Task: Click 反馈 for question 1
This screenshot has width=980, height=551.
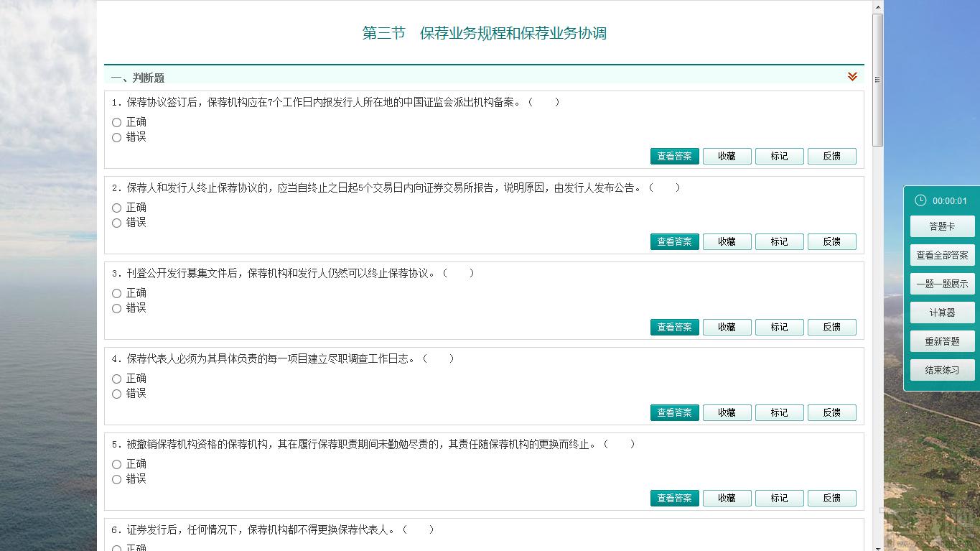Action: pos(832,156)
